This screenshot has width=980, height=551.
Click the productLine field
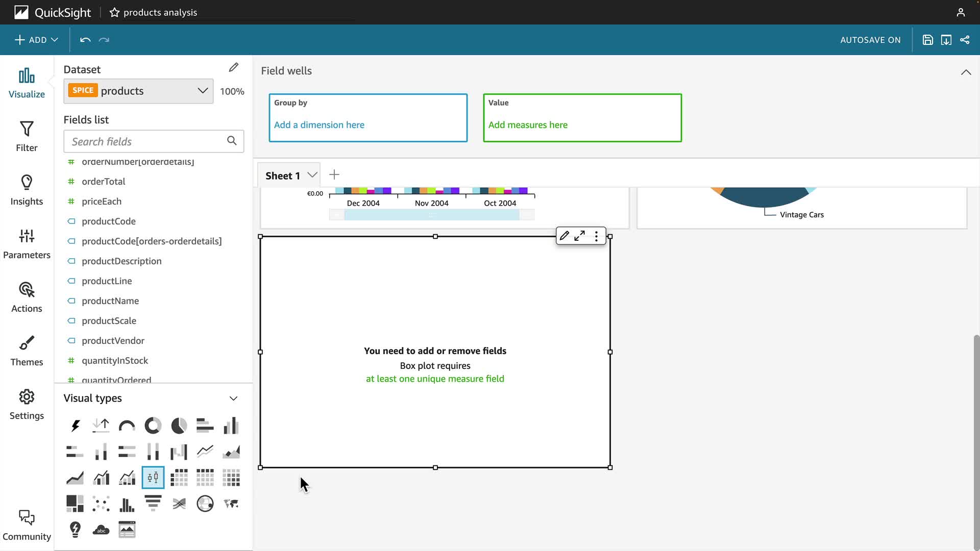[107, 281]
